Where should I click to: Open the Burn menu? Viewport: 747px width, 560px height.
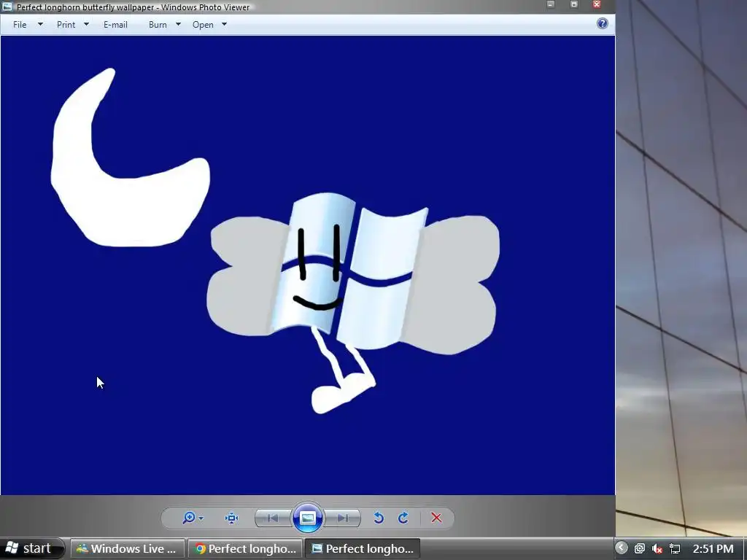click(158, 25)
